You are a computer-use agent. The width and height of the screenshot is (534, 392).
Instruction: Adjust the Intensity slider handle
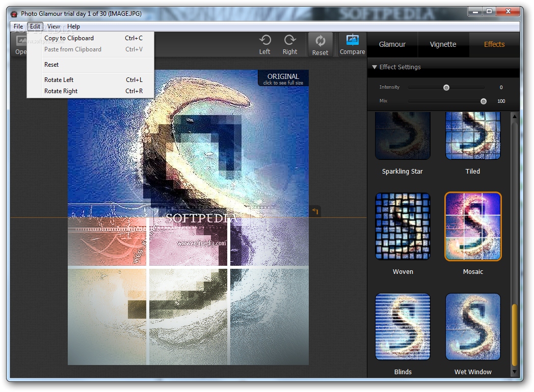446,88
